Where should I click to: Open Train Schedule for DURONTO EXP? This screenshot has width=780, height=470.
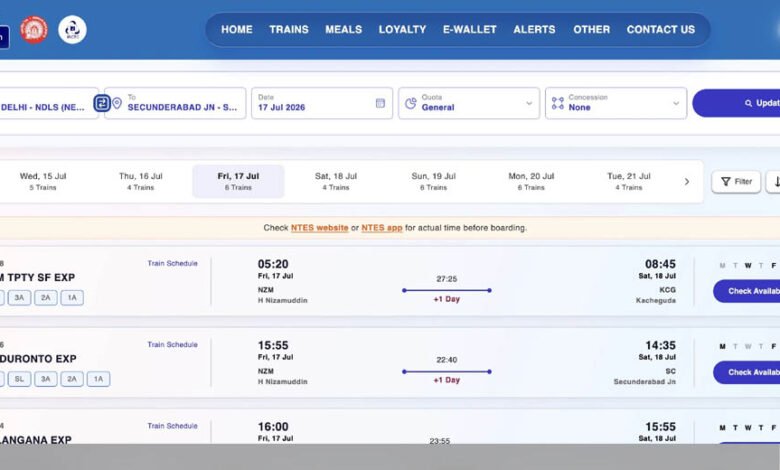[172, 344]
